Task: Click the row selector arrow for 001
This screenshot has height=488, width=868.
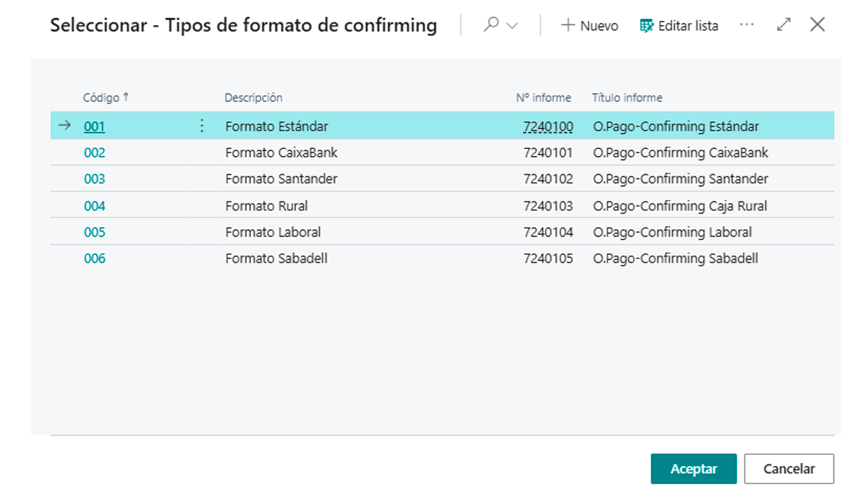Action: (x=64, y=126)
